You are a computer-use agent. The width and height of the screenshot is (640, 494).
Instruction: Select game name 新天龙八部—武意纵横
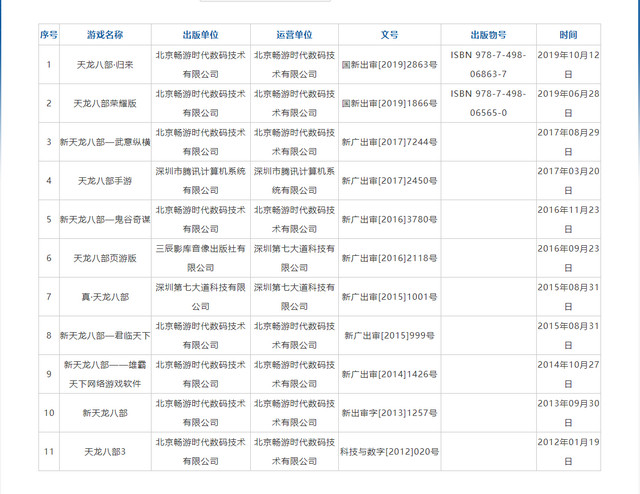pyautogui.click(x=105, y=142)
